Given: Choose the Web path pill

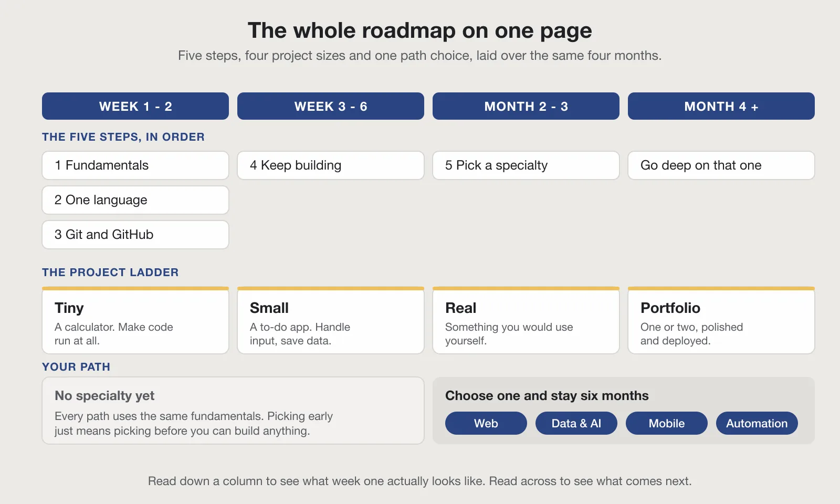Looking at the screenshot, I should 486,423.
